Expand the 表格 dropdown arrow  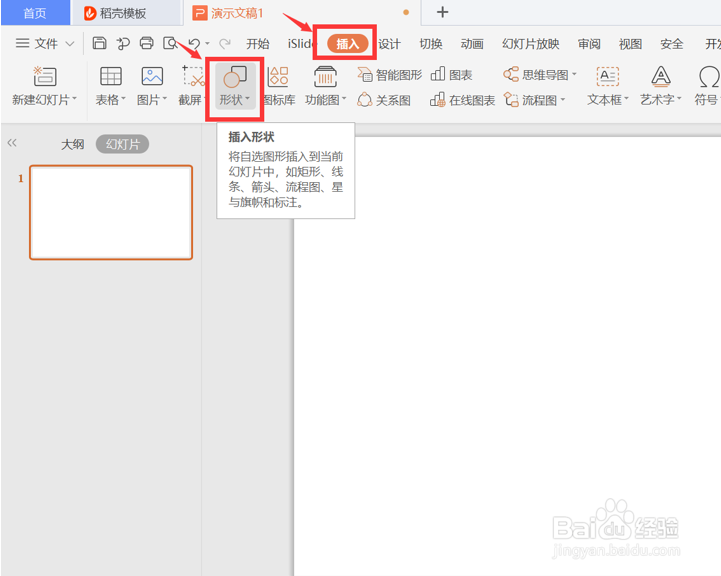(123, 98)
